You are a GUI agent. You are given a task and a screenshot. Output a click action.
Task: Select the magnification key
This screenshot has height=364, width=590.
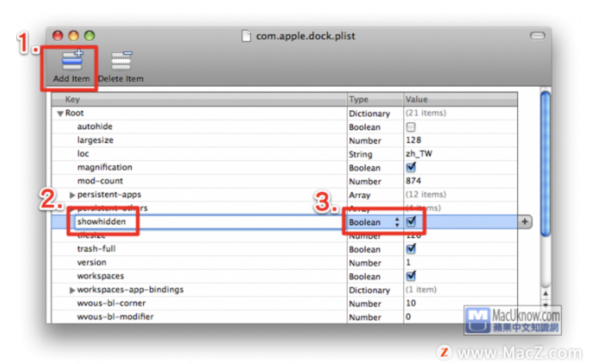coord(104,167)
